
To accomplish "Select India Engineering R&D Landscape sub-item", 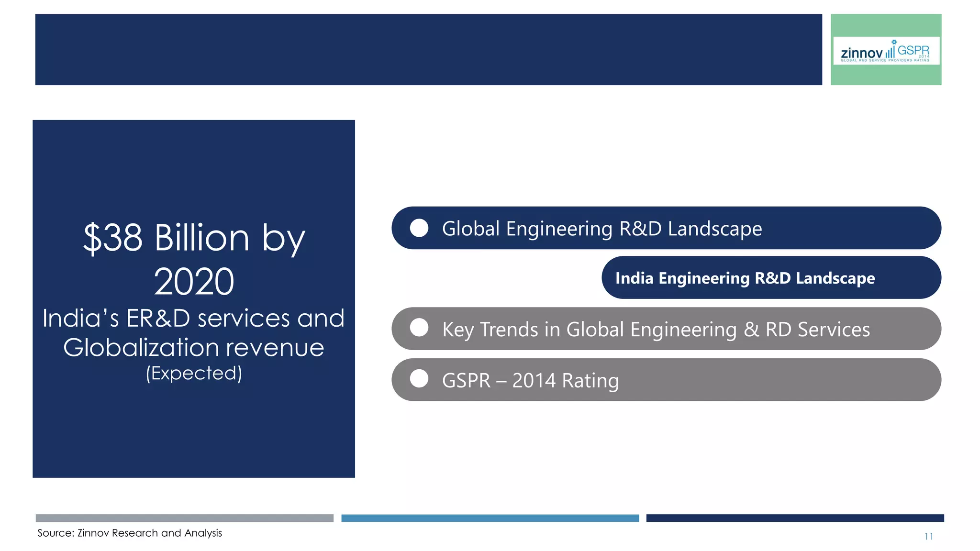I will [745, 278].
